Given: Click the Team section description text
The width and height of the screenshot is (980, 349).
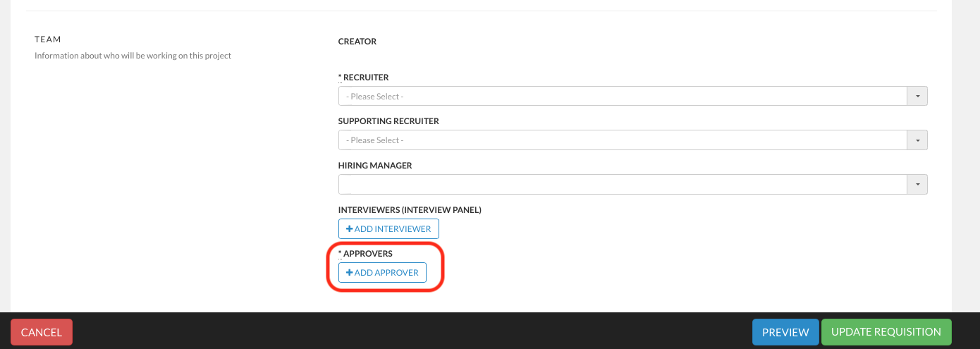Looking at the screenshot, I should [x=133, y=56].
